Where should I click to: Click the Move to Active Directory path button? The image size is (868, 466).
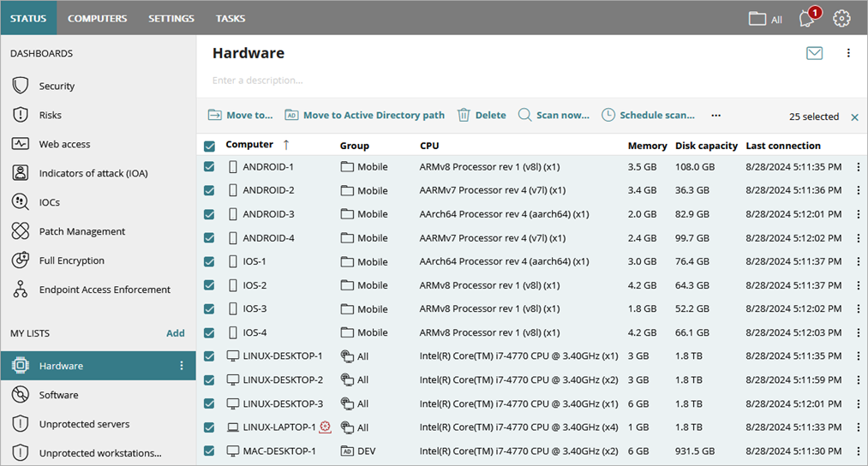click(x=364, y=115)
